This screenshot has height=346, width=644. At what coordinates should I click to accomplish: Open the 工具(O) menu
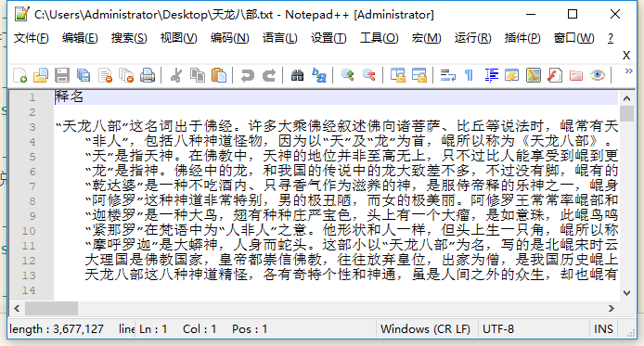pyautogui.click(x=380, y=38)
